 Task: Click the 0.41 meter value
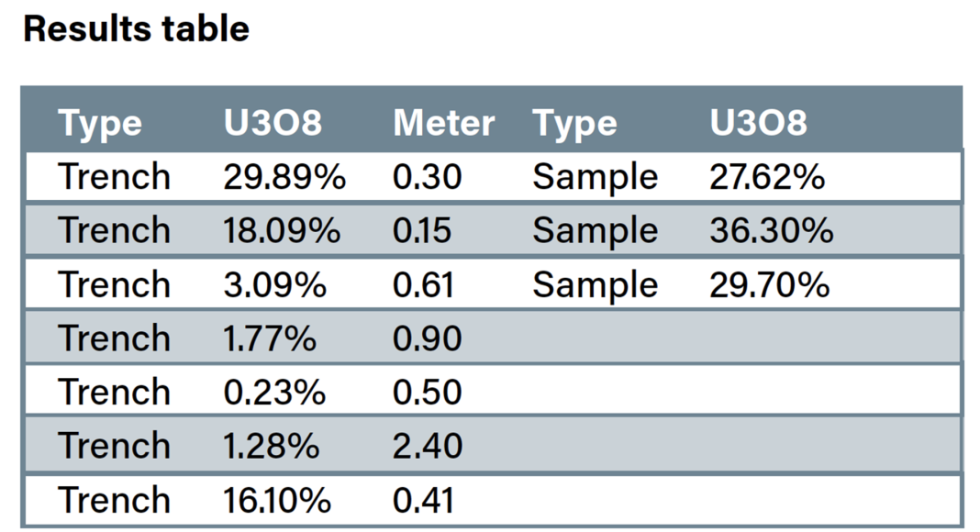pyautogui.click(x=422, y=501)
